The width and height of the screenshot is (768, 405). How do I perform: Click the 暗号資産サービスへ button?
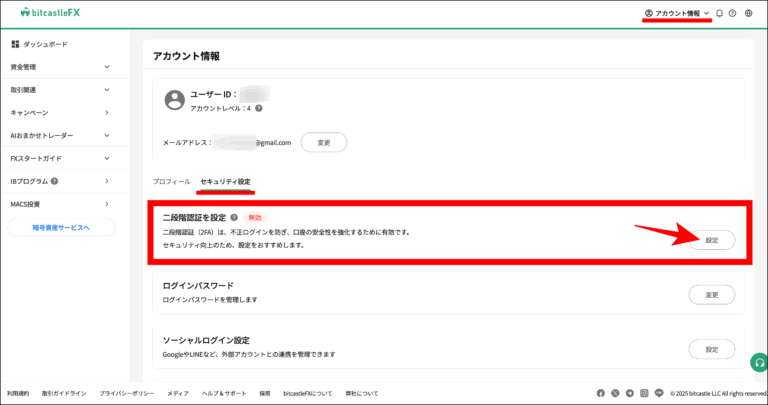click(61, 228)
